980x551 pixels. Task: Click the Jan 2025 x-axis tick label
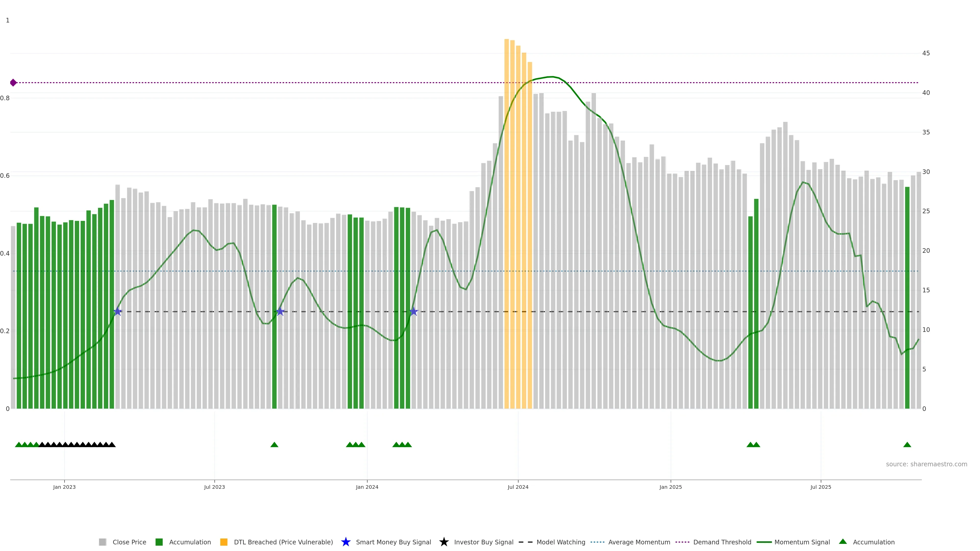[x=670, y=487]
